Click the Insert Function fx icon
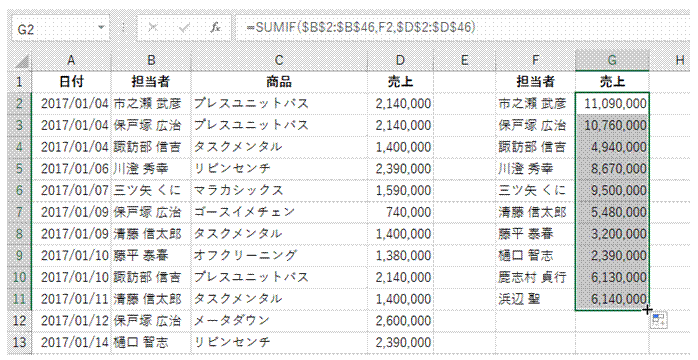 pos(215,28)
